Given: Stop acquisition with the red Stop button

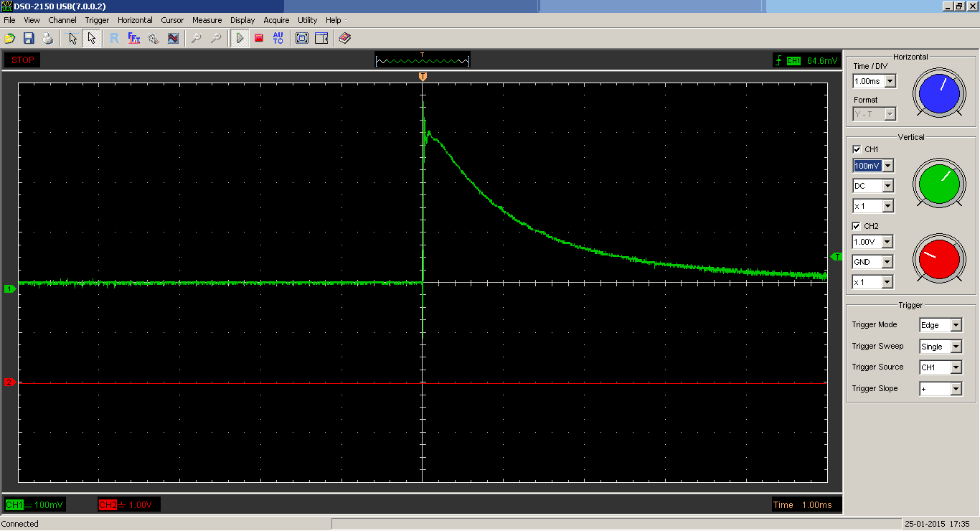Looking at the screenshot, I should [259, 38].
